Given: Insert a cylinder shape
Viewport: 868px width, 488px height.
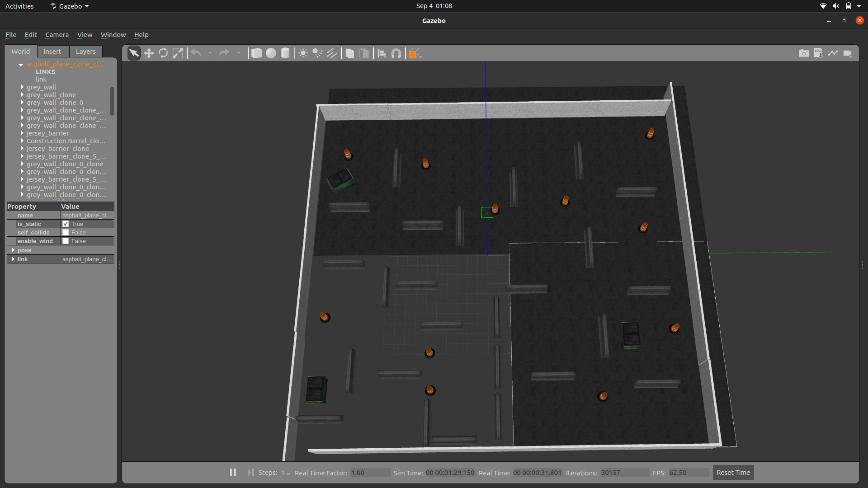Looking at the screenshot, I should pos(285,53).
